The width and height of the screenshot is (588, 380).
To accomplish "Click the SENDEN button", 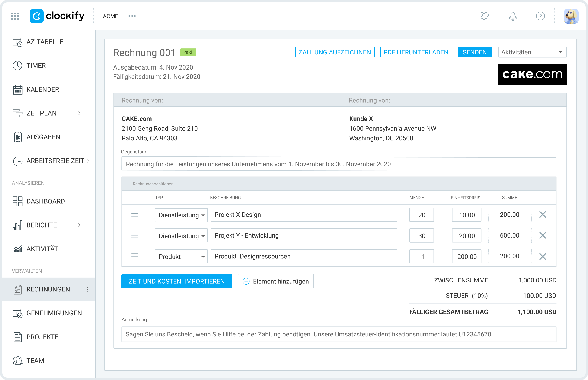I will [475, 52].
